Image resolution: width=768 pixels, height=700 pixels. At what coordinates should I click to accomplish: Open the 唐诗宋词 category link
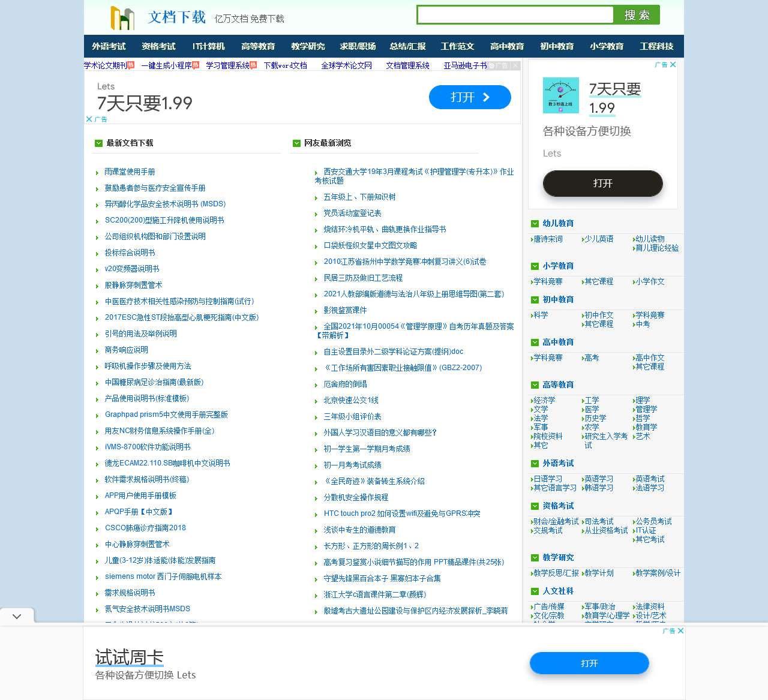(x=548, y=239)
